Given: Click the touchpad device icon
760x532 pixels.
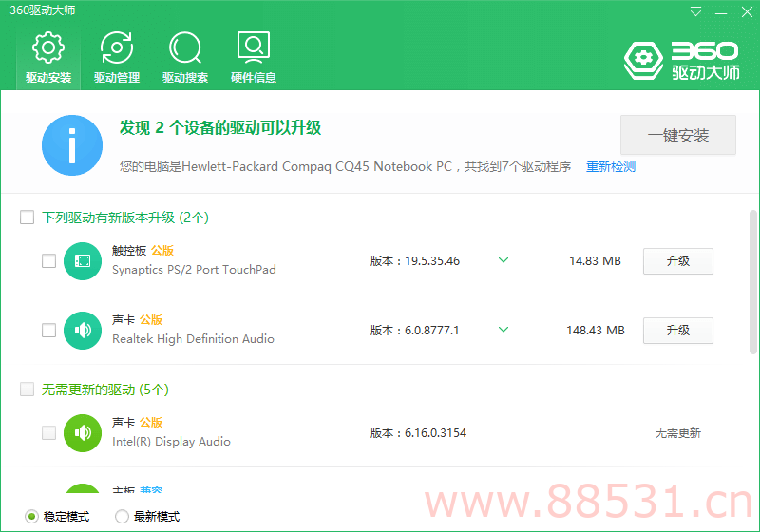Looking at the screenshot, I should [x=83, y=261].
